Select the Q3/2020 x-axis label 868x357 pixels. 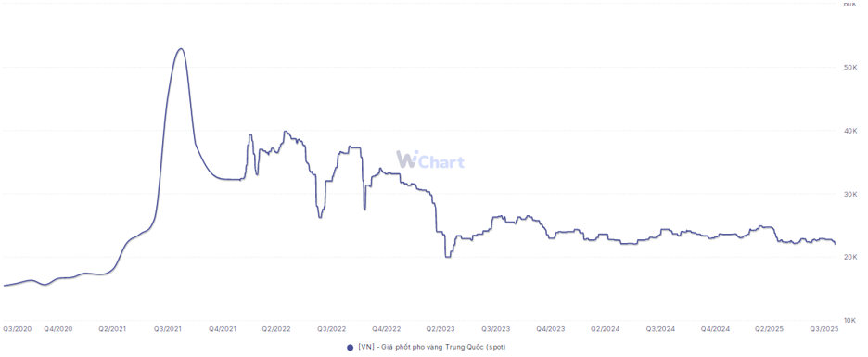[x=18, y=328]
